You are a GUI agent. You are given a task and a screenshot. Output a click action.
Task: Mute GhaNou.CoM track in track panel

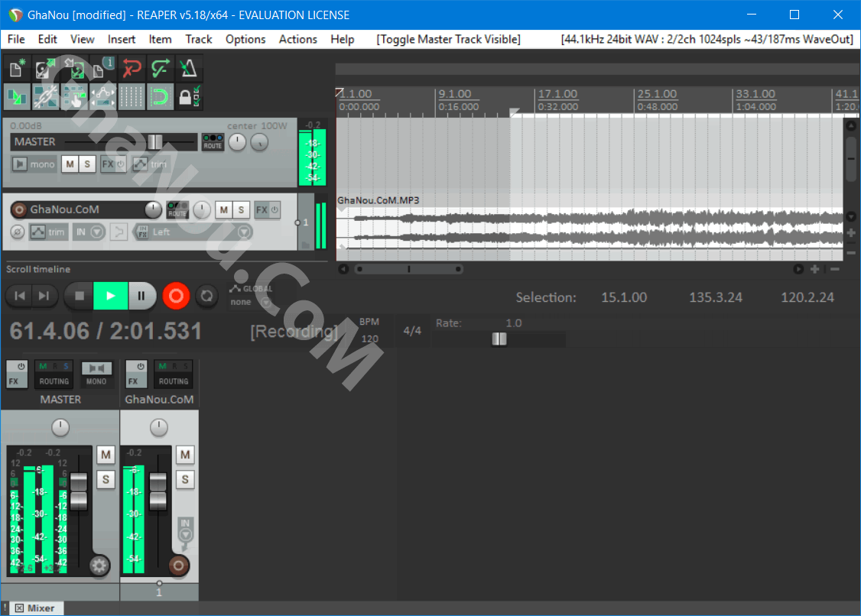tap(223, 209)
